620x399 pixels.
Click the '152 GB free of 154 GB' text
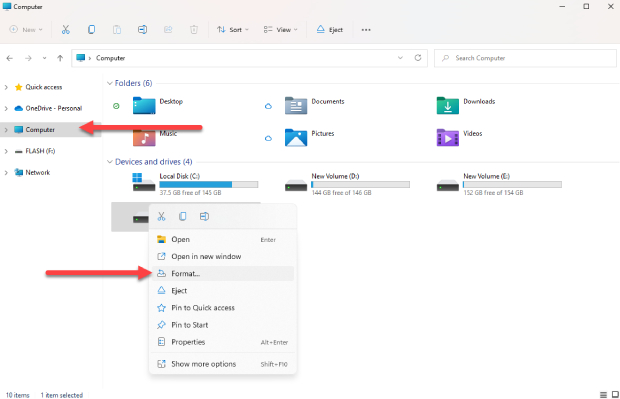(x=493, y=193)
